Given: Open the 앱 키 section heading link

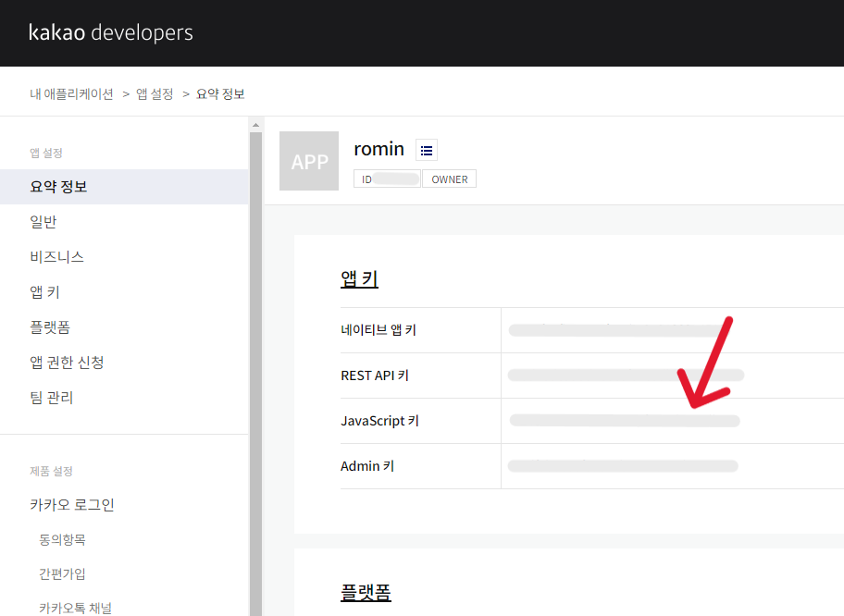Looking at the screenshot, I should [x=359, y=278].
